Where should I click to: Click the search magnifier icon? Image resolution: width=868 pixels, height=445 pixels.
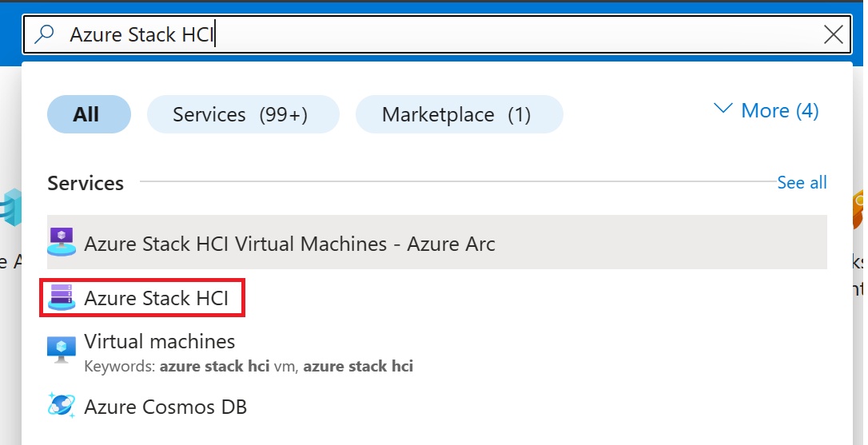point(44,34)
